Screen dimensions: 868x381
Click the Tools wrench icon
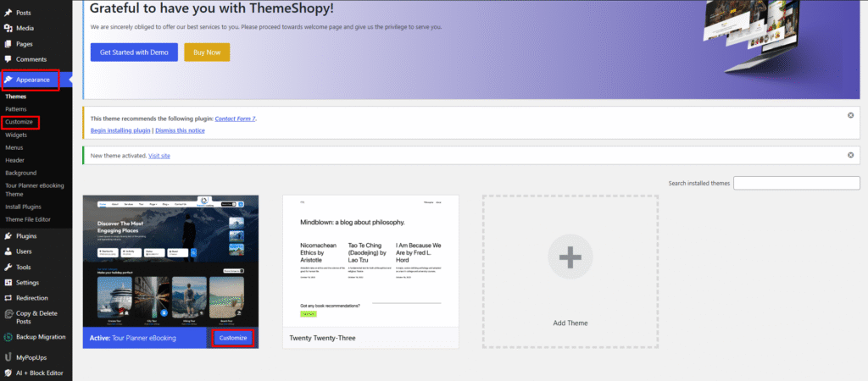click(x=8, y=267)
